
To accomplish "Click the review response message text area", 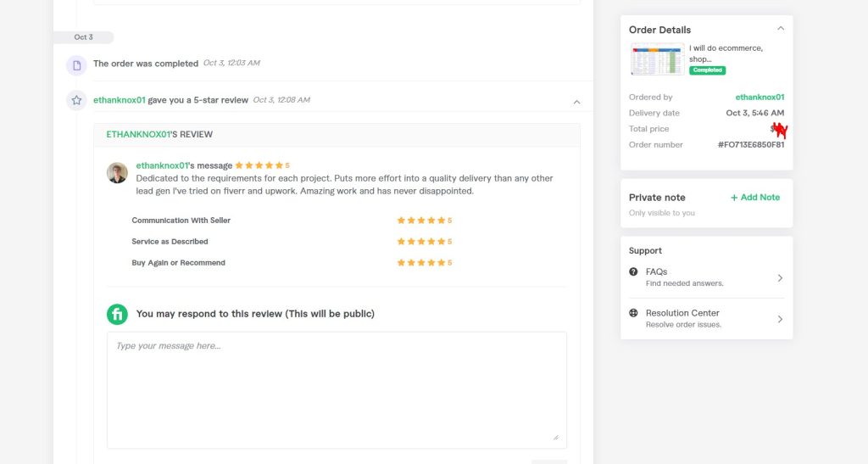I will point(337,390).
